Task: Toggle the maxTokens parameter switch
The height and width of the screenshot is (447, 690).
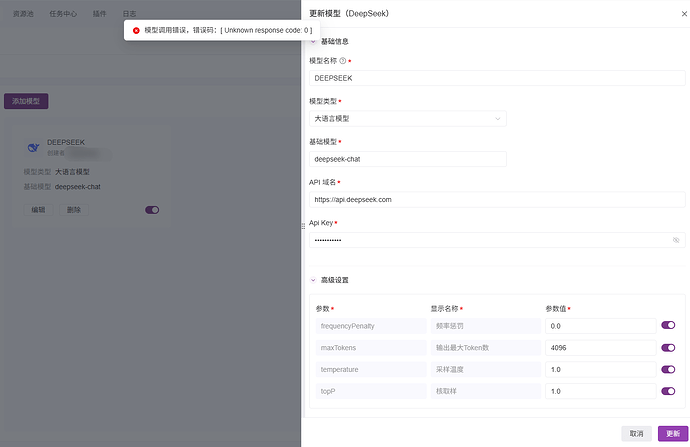Action: [x=668, y=348]
